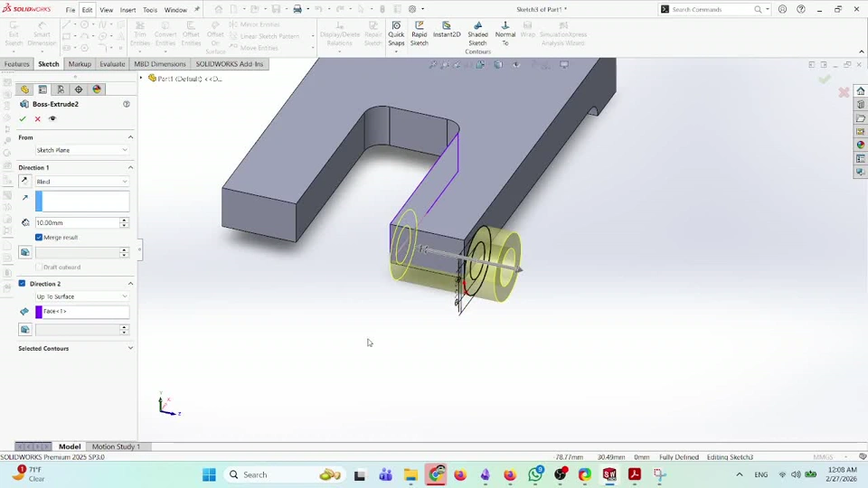This screenshot has width=868, height=488.
Task: Open the Quick Snaps dropdown arrow
Action: [x=396, y=52]
